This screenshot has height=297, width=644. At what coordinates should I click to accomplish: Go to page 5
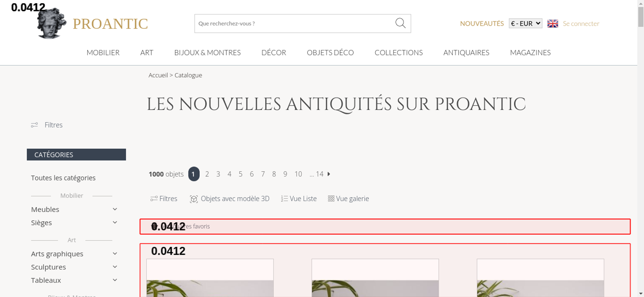click(241, 174)
